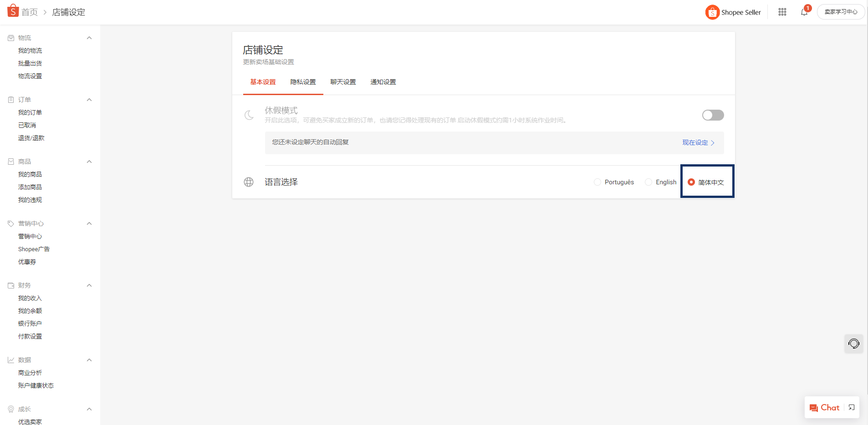Open 银行账户 in sidebar
Viewport: 868px width, 425px height.
(30, 324)
